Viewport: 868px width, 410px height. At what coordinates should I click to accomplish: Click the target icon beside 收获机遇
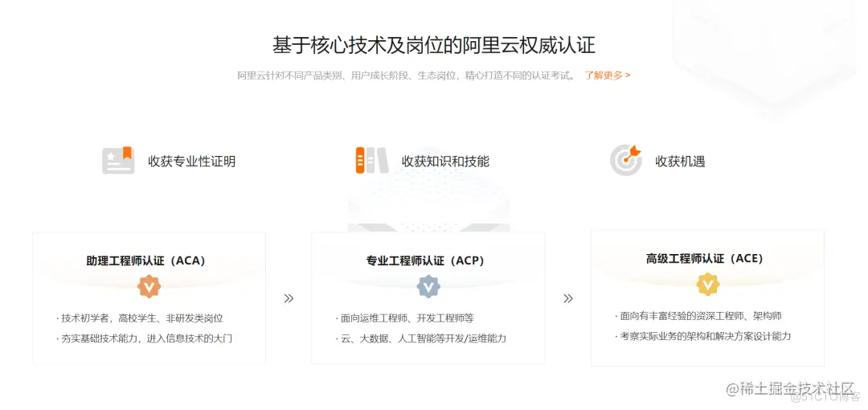[625, 159]
